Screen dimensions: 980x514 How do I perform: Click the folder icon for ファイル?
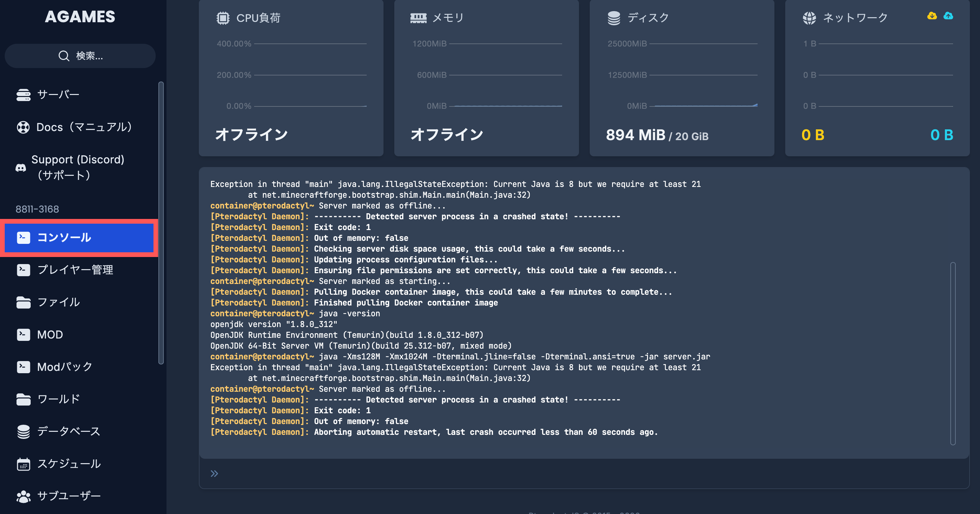coord(23,302)
